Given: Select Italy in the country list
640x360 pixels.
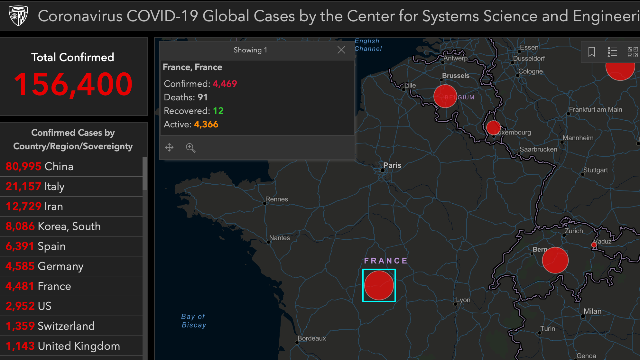Looking at the screenshot, I should coord(71,187).
